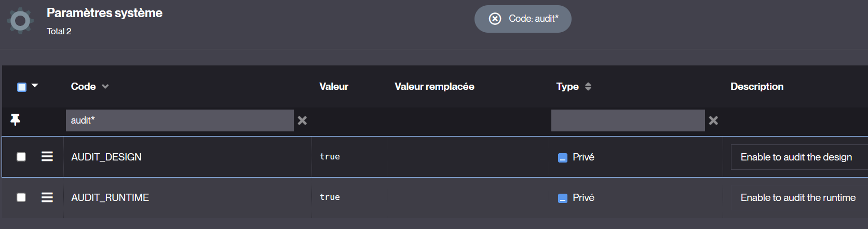Open row menu for AUDIT_DESIGN

pos(47,156)
